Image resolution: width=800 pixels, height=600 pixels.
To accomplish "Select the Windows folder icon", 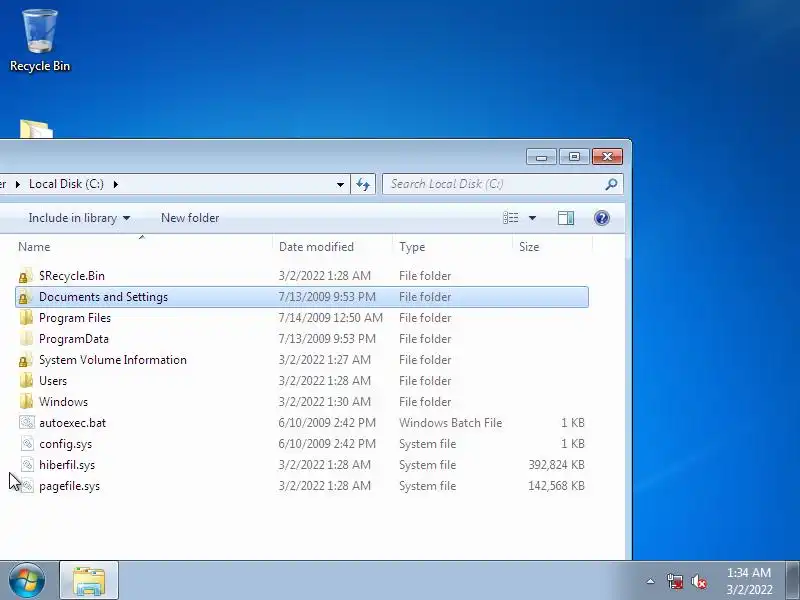I will pyautogui.click(x=26, y=402).
